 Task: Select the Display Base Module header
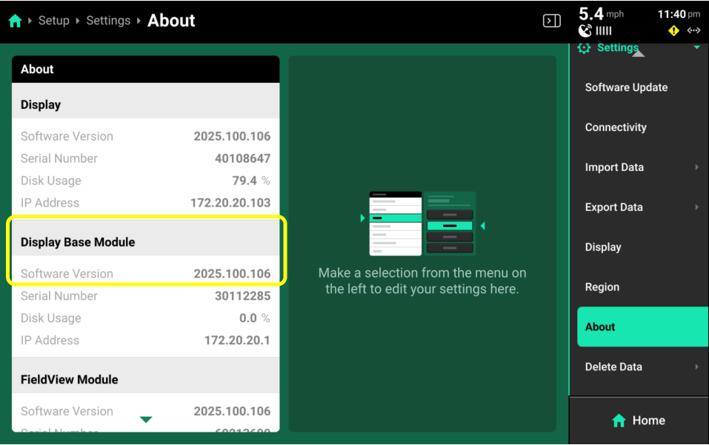click(x=146, y=238)
